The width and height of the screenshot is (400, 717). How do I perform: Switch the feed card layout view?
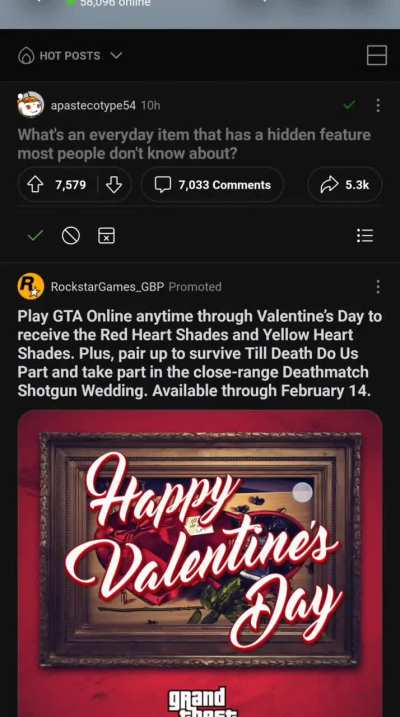point(377,55)
